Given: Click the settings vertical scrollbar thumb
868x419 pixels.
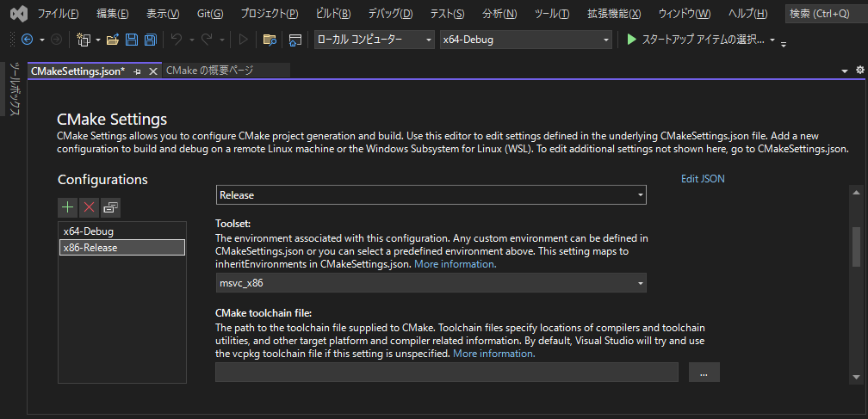Looking at the screenshot, I should point(856,247).
